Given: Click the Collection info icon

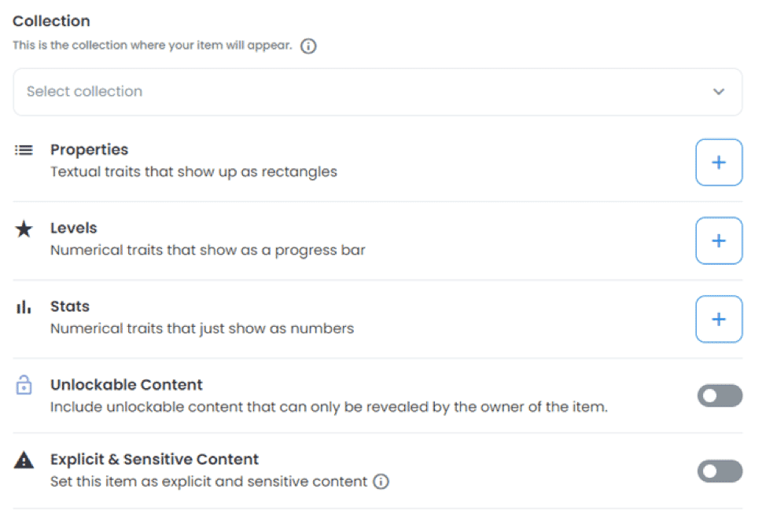Looking at the screenshot, I should 309,46.
